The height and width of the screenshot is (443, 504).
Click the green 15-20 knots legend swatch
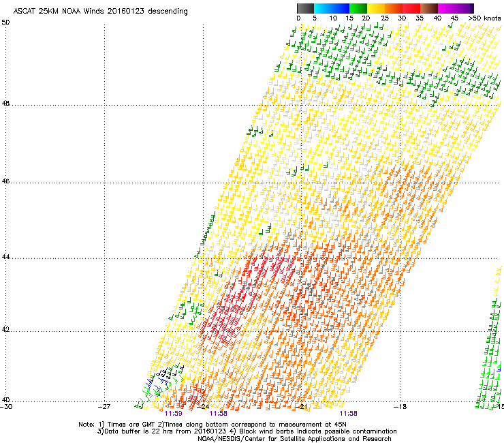pos(358,8)
